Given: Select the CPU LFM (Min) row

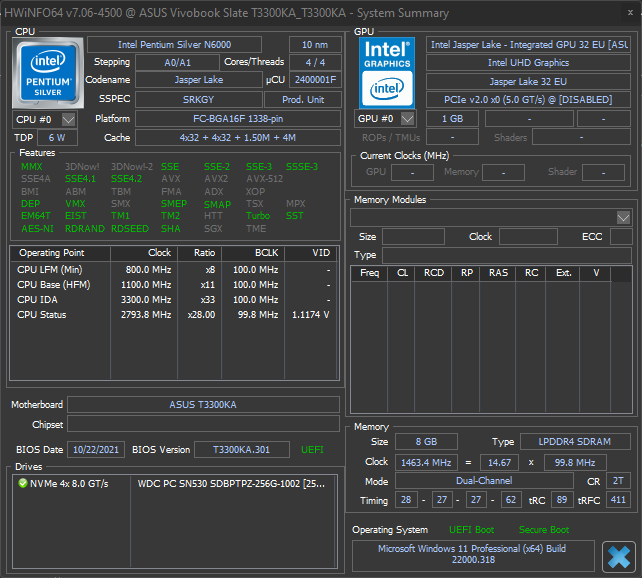Looking at the screenshot, I should (x=174, y=270).
